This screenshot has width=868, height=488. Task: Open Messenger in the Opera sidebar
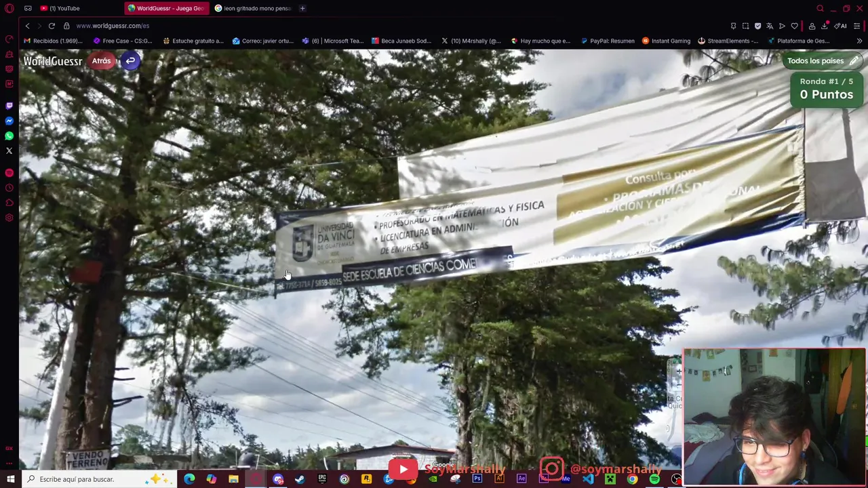(x=9, y=121)
